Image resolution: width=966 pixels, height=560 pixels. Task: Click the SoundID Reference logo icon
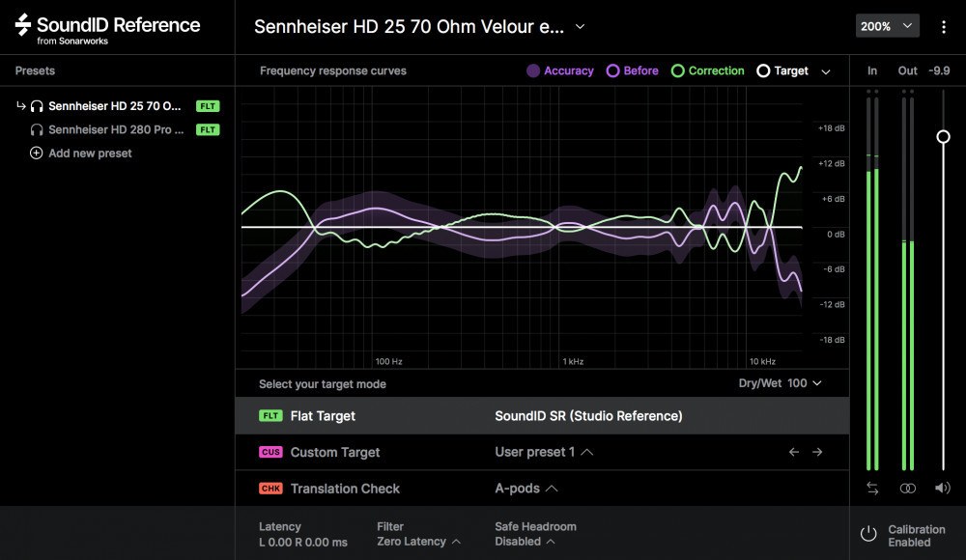[23, 25]
